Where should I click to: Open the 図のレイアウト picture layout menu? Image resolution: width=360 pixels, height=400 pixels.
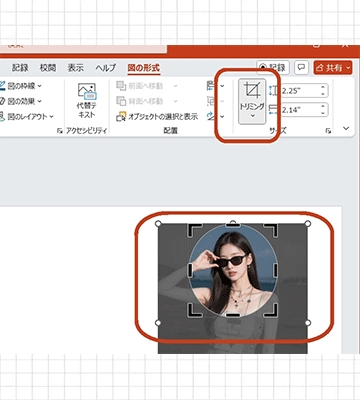click(27, 116)
